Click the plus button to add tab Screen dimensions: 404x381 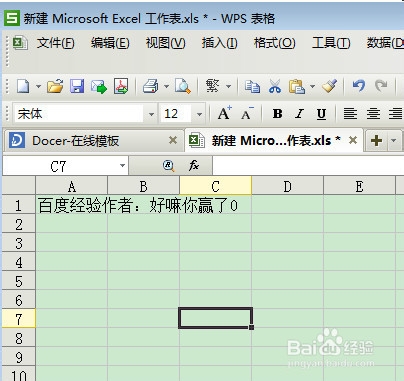(376, 140)
